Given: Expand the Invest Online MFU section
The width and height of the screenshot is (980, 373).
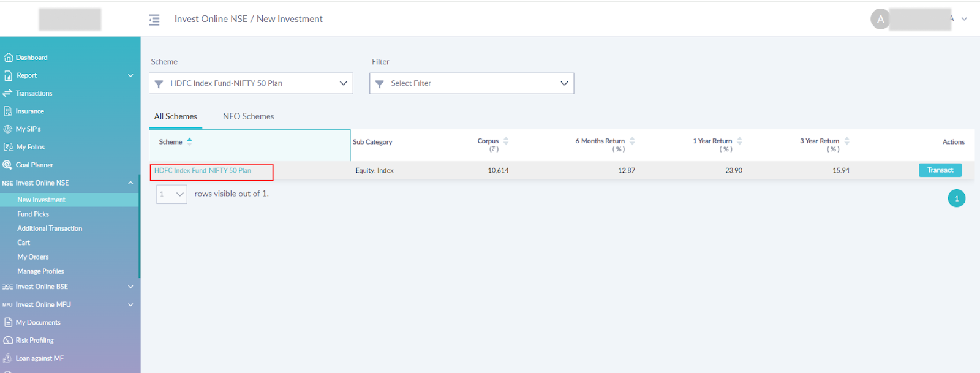Looking at the screenshot, I should [x=130, y=304].
